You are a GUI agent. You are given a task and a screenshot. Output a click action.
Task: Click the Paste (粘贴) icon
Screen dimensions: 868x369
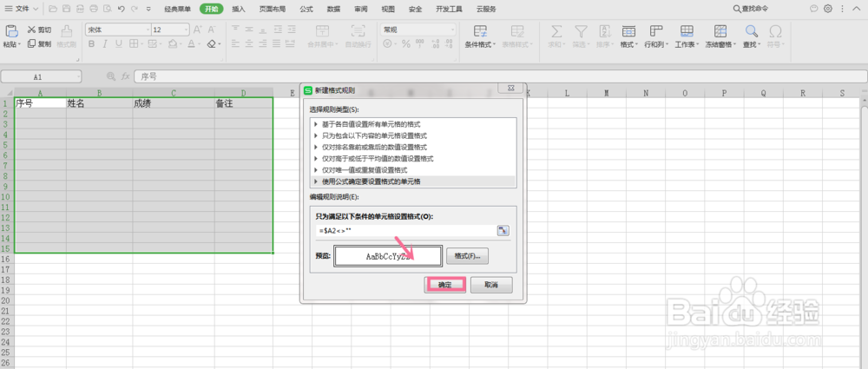pos(11,31)
